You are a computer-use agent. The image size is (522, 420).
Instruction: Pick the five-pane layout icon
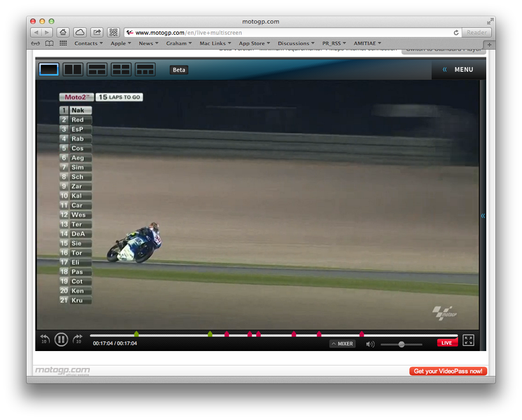tap(145, 70)
